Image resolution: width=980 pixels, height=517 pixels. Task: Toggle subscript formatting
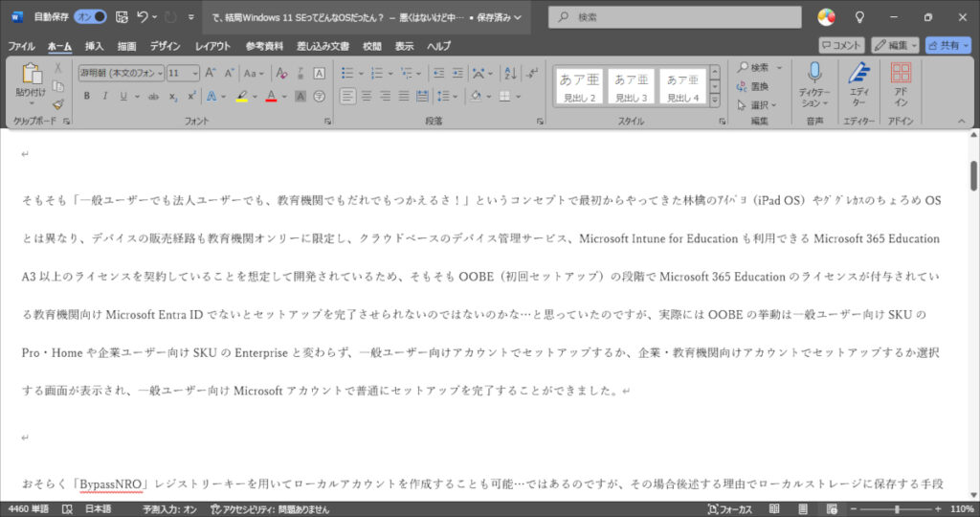[173, 97]
